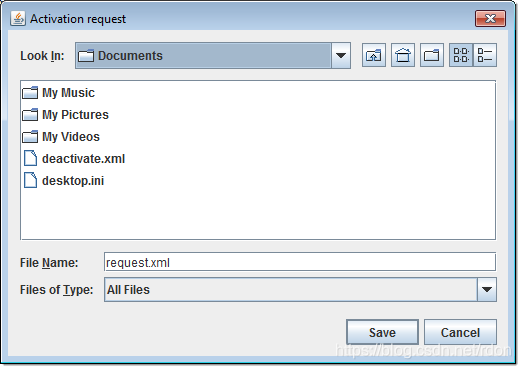Screen dimensions: 521x369
Task: Click the Save button
Action: click(382, 332)
